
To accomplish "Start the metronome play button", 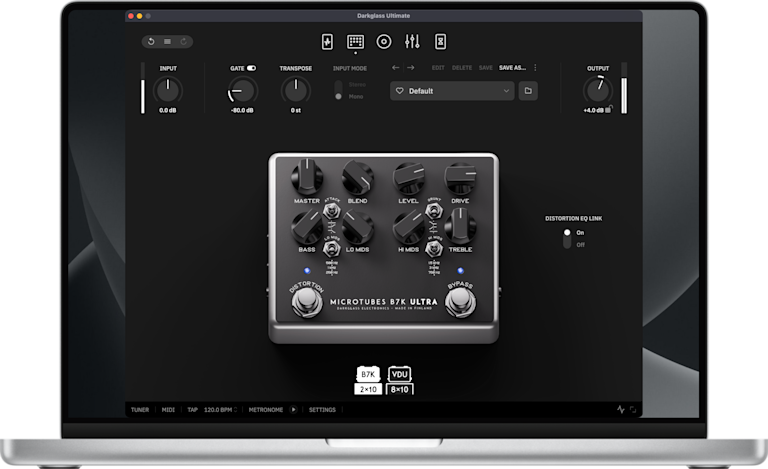I will [293, 409].
